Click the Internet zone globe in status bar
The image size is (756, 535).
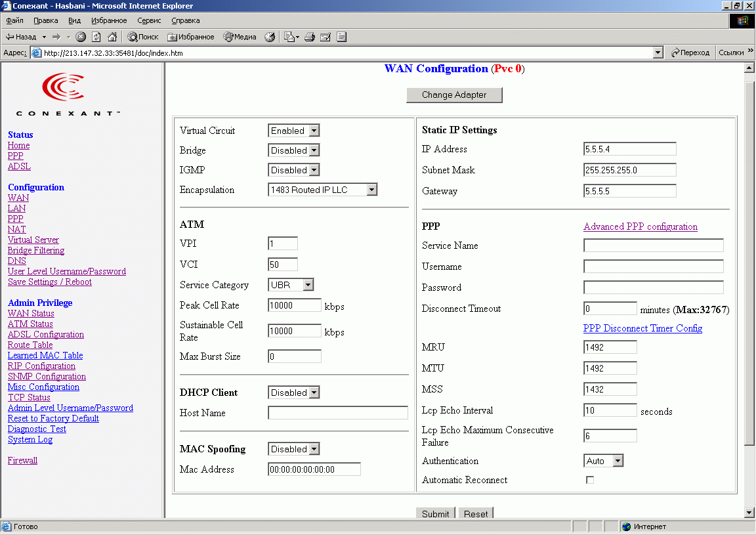[x=626, y=526]
